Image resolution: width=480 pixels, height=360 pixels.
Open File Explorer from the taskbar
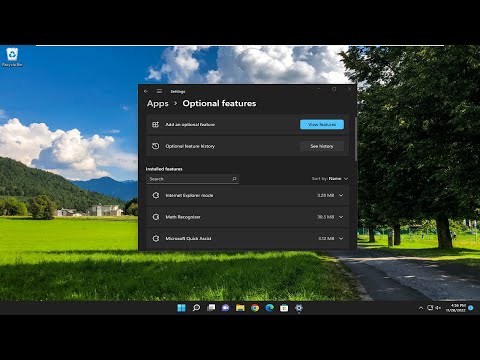240,308
